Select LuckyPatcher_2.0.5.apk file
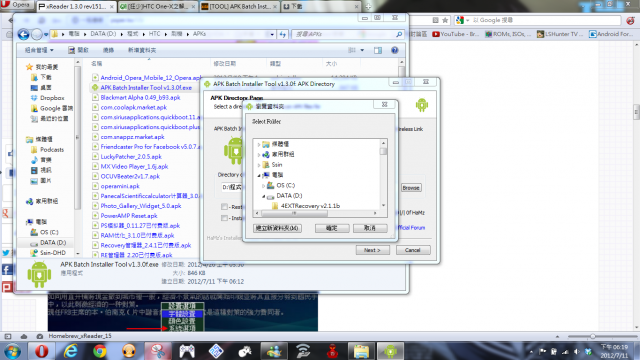The image size is (640, 360). [x=131, y=157]
